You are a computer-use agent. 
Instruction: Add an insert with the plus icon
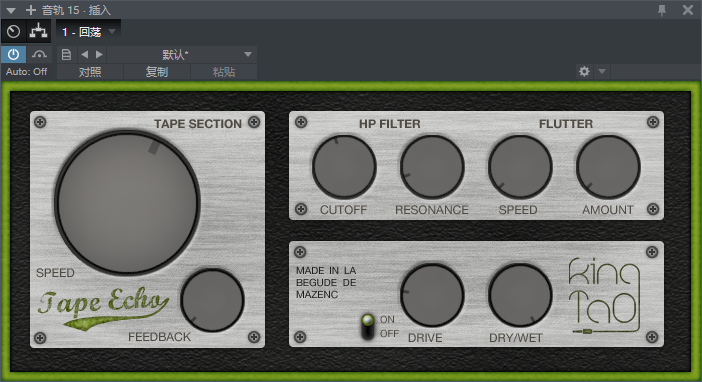click(31, 10)
